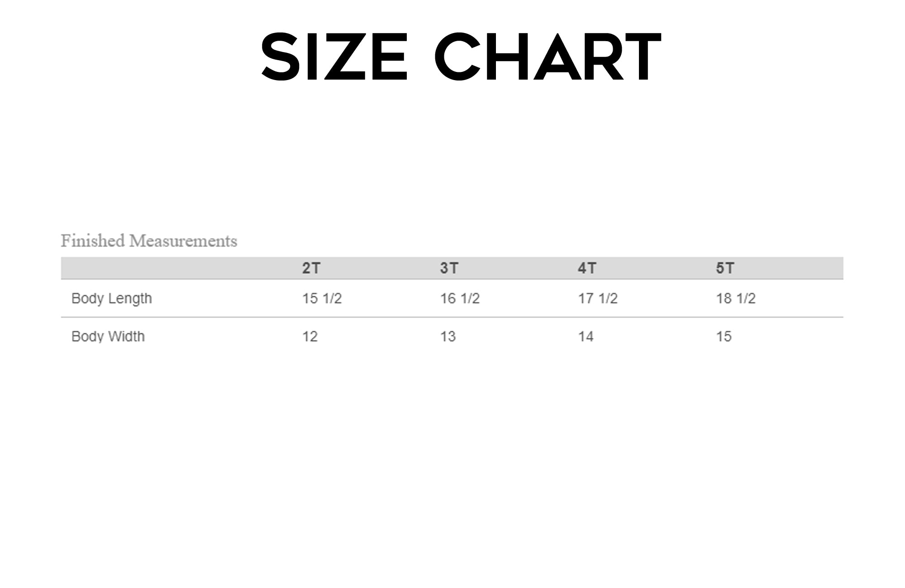Image resolution: width=905 pixels, height=588 pixels.
Task: Click the Body Width row label
Action: click(x=108, y=337)
